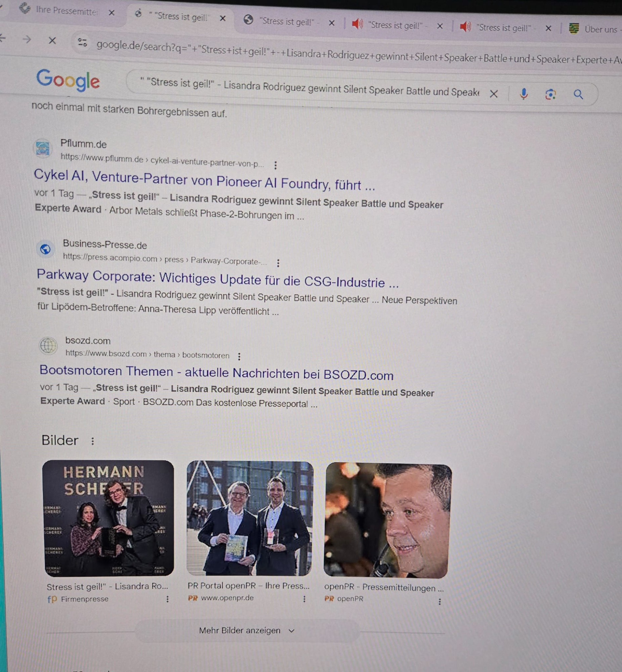Open more options for Pflumm.de result
622x672 pixels.
[x=275, y=165]
